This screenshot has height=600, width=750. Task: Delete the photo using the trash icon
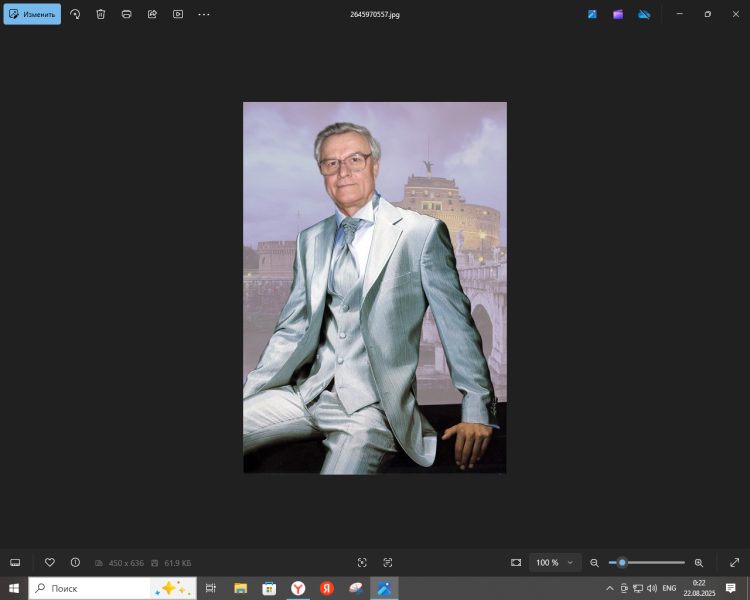[x=101, y=14]
